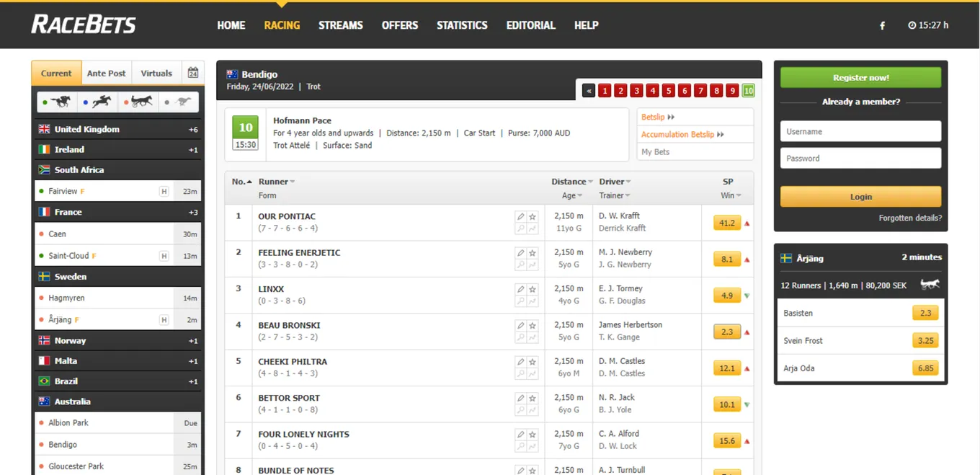
Task: Go to previous races double-arrow button
Action: click(589, 91)
